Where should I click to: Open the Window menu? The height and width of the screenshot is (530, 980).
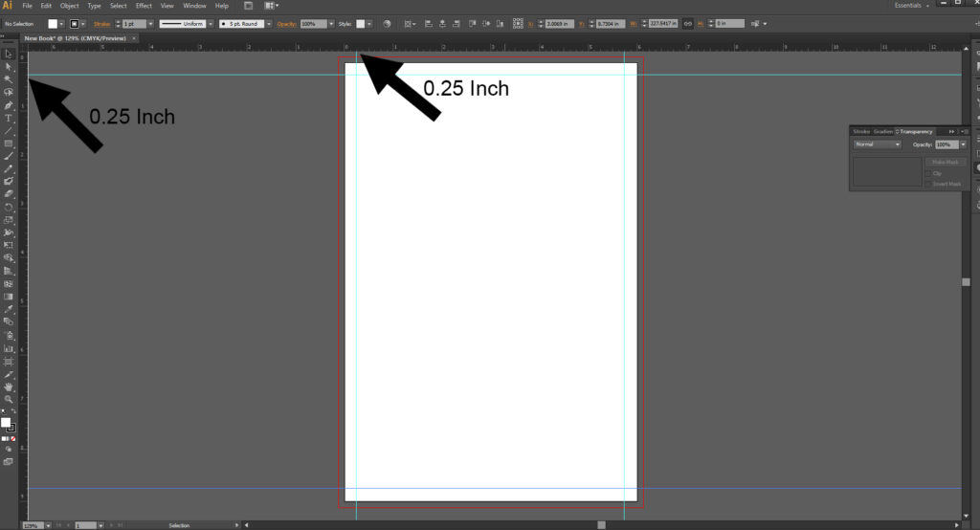[194, 6]
